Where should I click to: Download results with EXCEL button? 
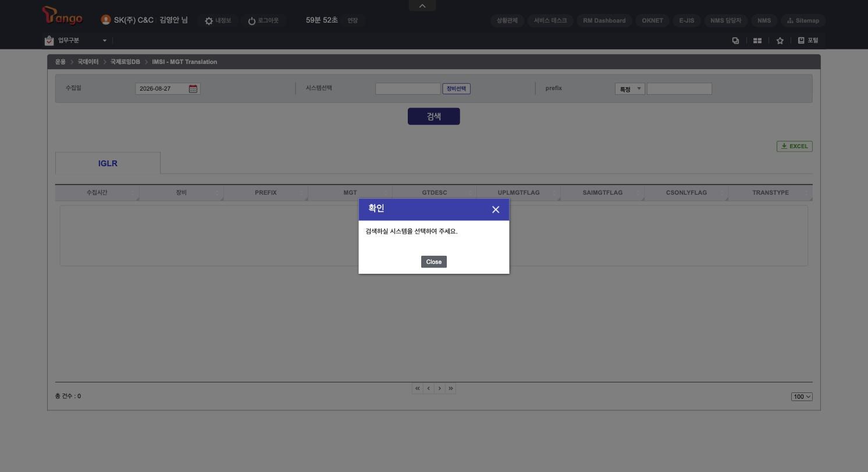tap(795, 146)
